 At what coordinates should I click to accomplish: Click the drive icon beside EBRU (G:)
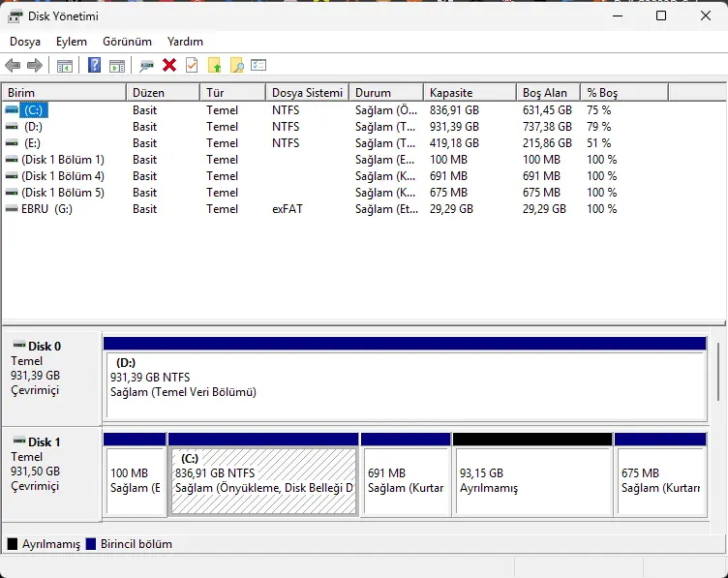click(x=12, y=209)
